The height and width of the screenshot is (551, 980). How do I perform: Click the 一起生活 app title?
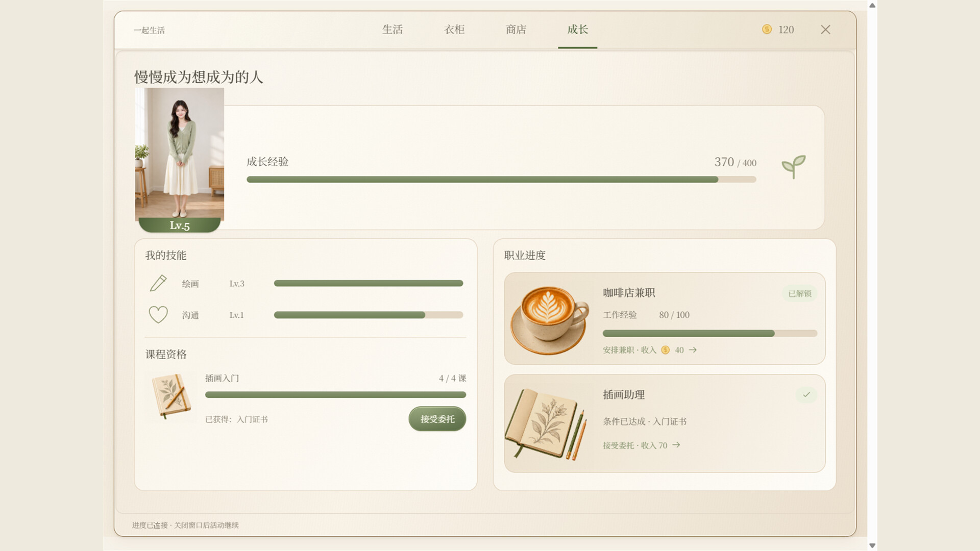tap(149, 30)
